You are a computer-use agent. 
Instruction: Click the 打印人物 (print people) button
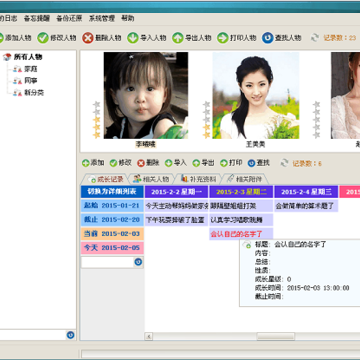pos(237,38)
